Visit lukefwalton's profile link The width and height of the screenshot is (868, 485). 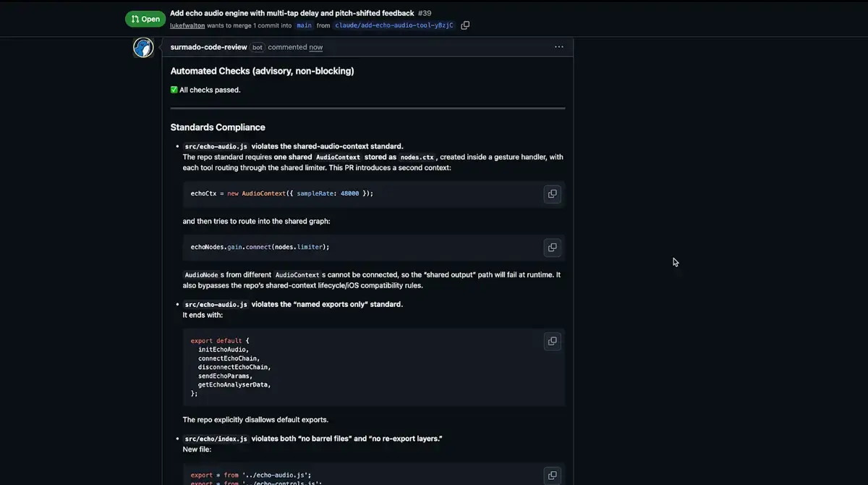coord(187,25)
